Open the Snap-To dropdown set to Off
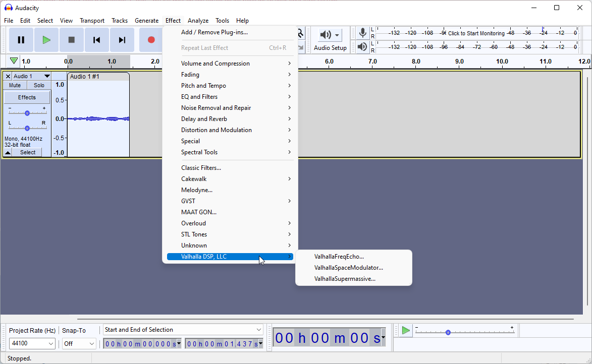 pos(79,343)
